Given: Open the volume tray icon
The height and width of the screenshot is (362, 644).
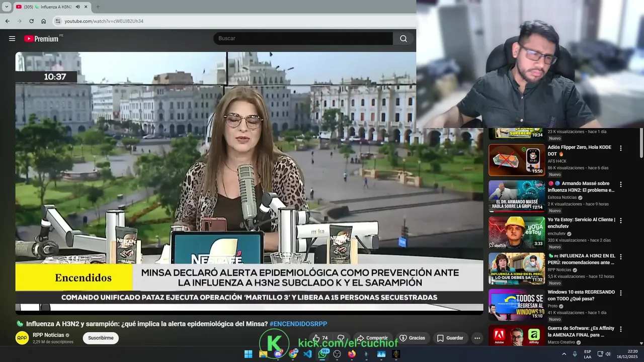Looking at the screenshot, I should [x=608, y=354].
